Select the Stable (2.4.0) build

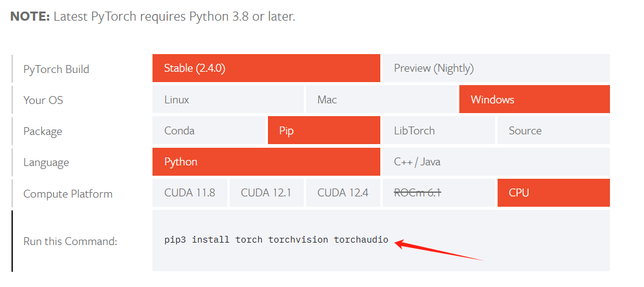[x=266, y=68]
